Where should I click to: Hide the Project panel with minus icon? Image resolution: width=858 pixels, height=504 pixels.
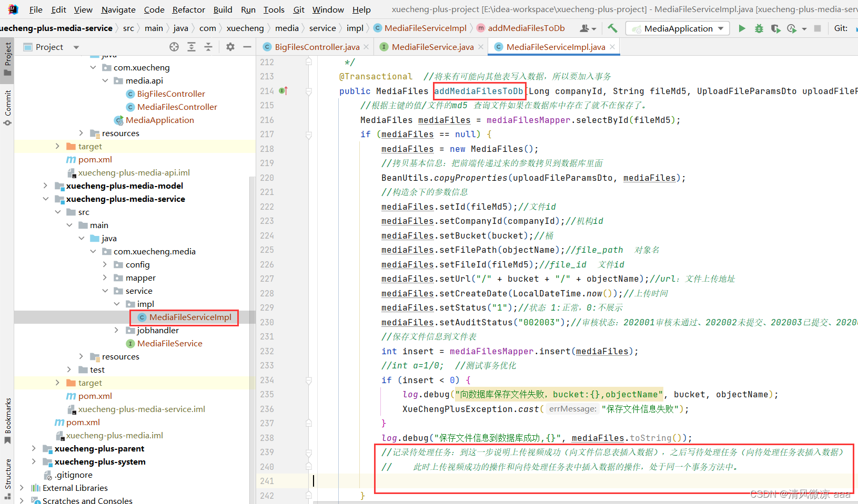pos(247,47)
